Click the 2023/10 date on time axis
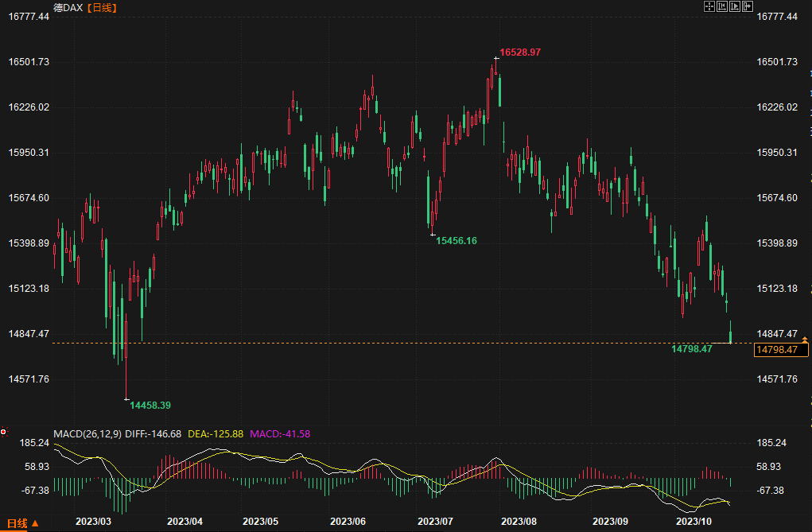Screen dimensions: 812x532 [693, 521]
